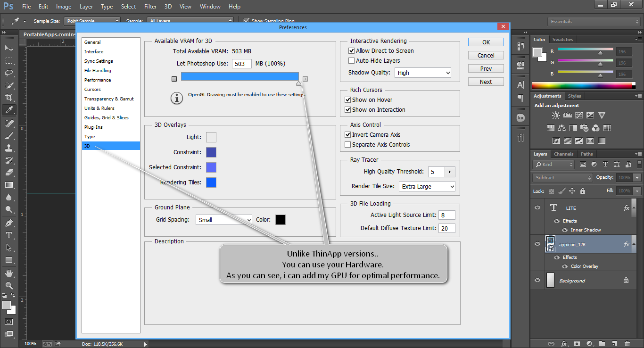Open the Subtract blend mode dropdown
The width and height of the screenshot is (644, 348).
coord(562,177)
